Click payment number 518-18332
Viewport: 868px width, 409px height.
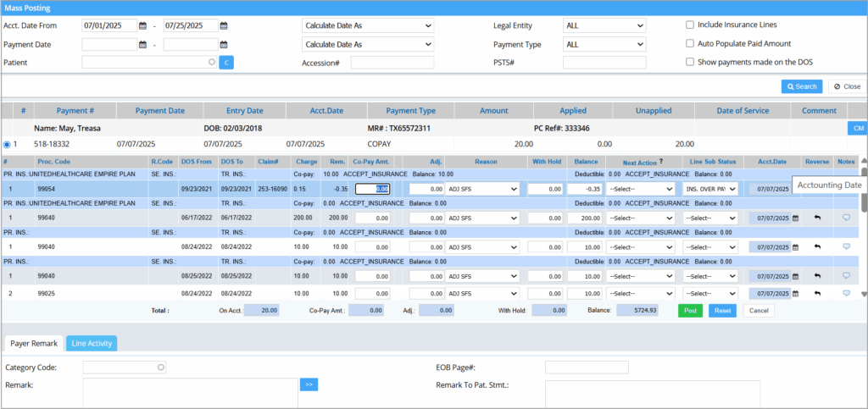click(52, 144)
